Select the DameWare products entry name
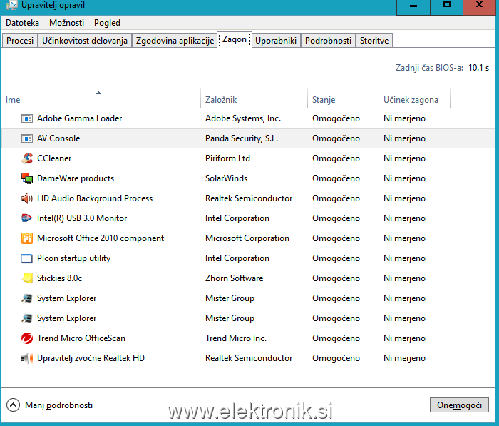This screenshot has width=499, height=426. point(76,178)
